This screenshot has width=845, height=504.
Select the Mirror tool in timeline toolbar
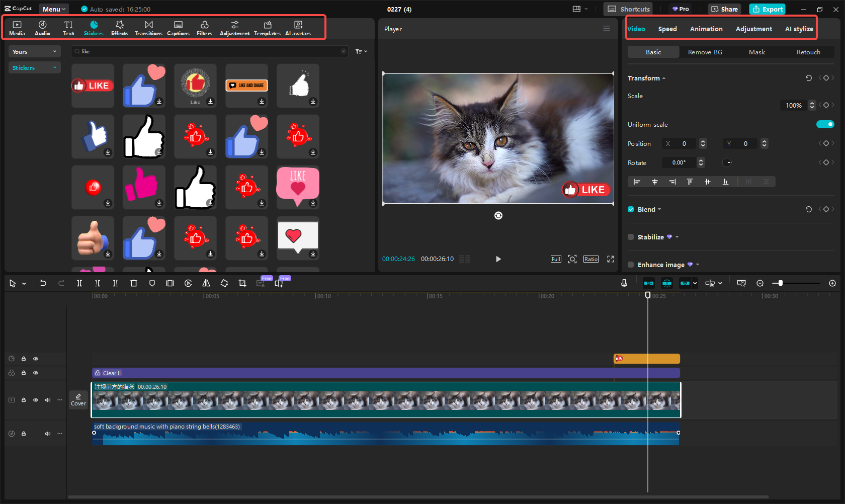[206, 283]
